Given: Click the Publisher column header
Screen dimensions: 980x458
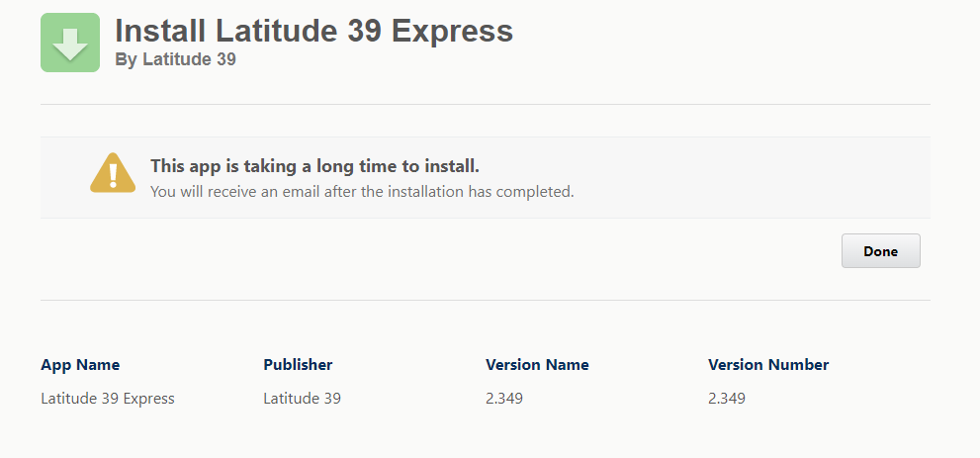Looking at the screenshot, I should click(x=298, y=365).
